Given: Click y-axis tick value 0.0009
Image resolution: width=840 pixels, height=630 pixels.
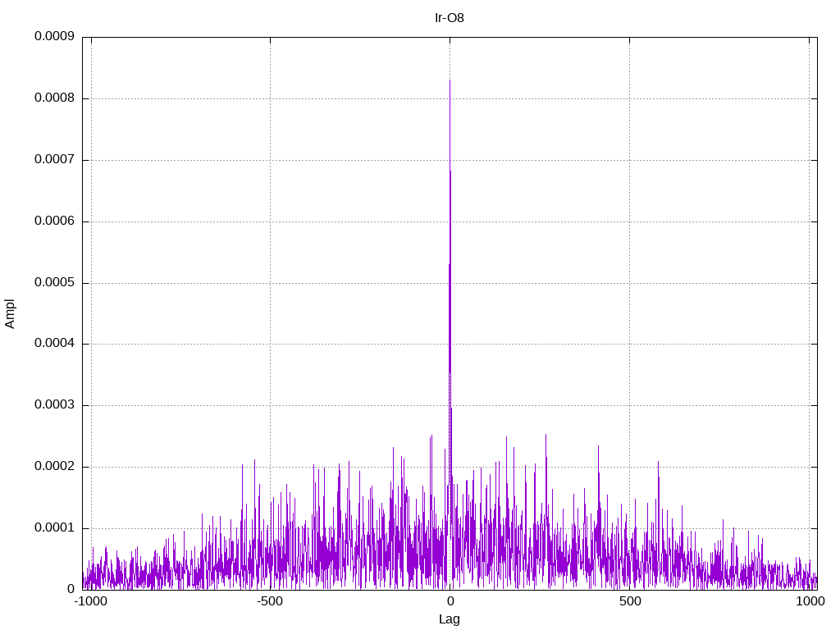Looking at the screenshot, I should point(54,36).
